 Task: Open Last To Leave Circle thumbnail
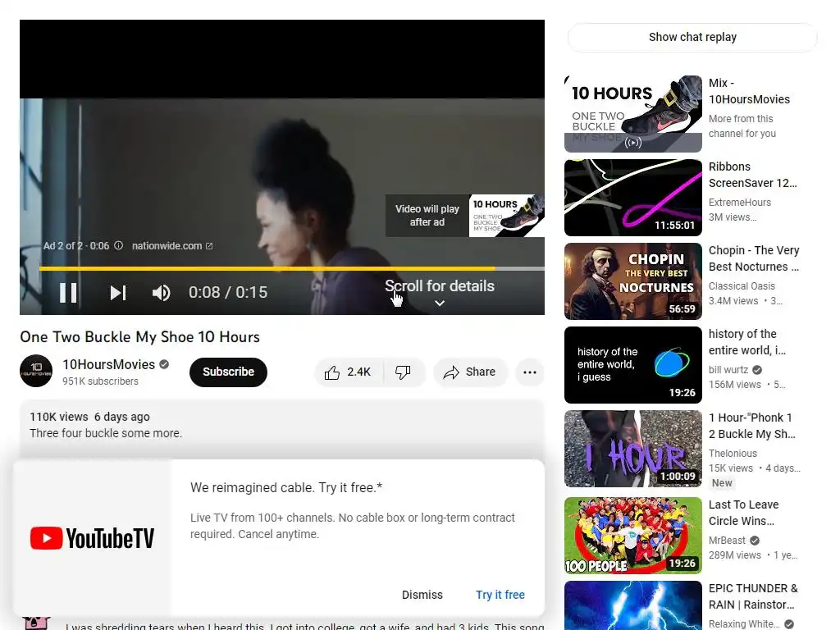pos(632,535)
